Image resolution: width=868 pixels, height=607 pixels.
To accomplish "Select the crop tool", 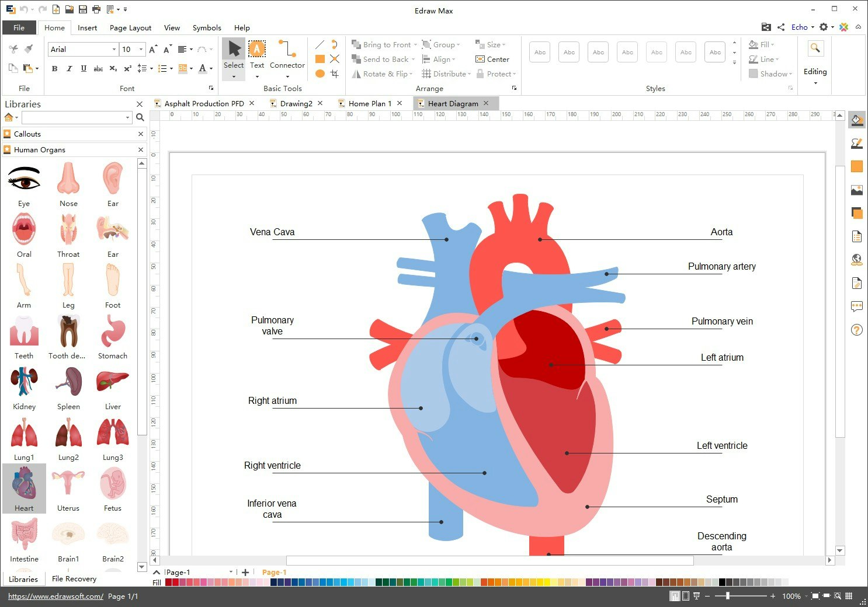I will [335, 74].
